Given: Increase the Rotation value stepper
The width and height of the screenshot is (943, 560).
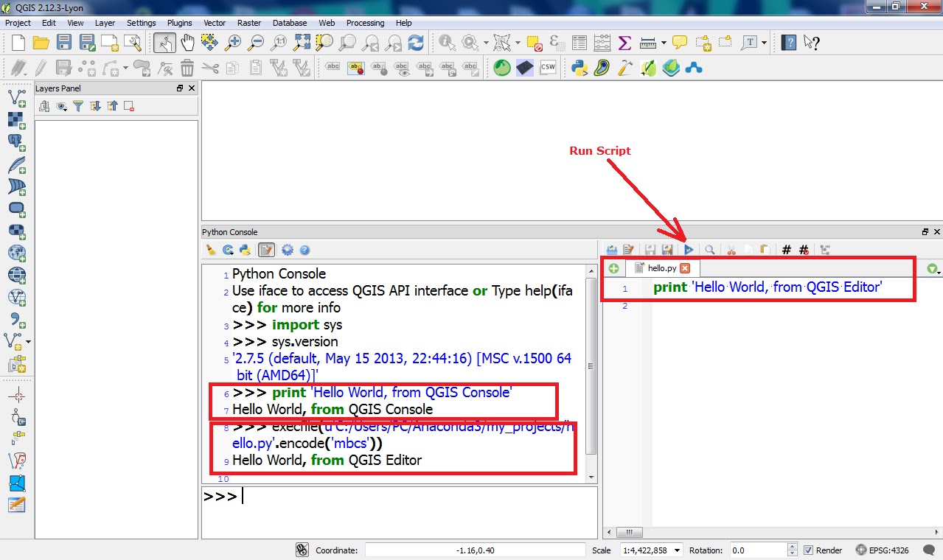Looking at the screenshot, I should [793, 547].
